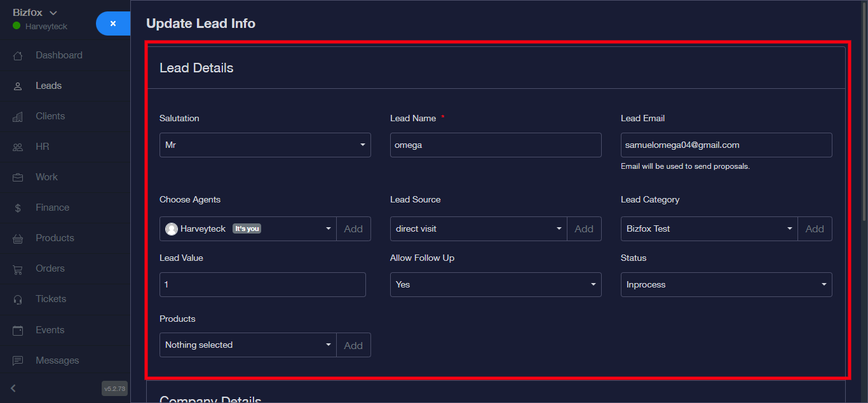The height and width of the screenshot is (403, 868).
Task: Click the Work briefcase icon
Action: (18, 178)
